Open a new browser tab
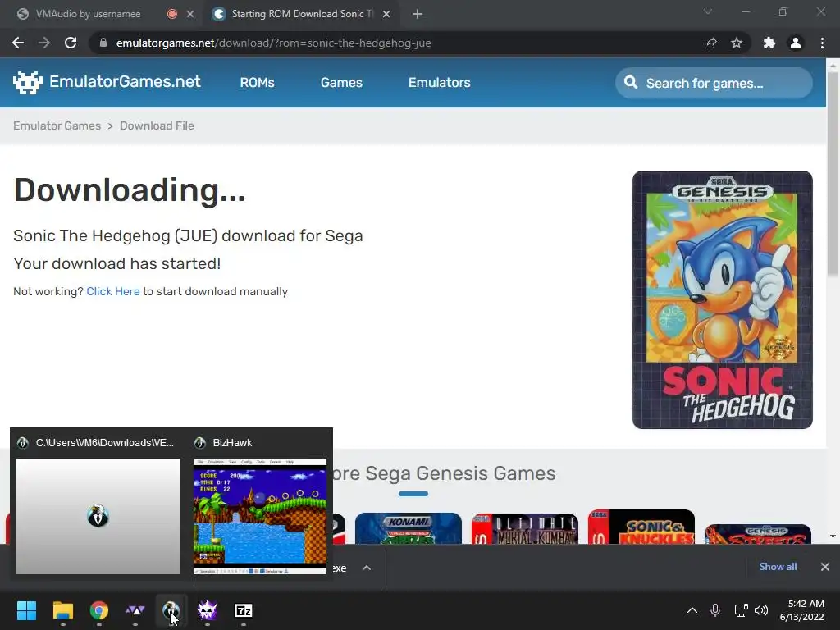Screen dimensions: 840x630 [x=418, y=14]
